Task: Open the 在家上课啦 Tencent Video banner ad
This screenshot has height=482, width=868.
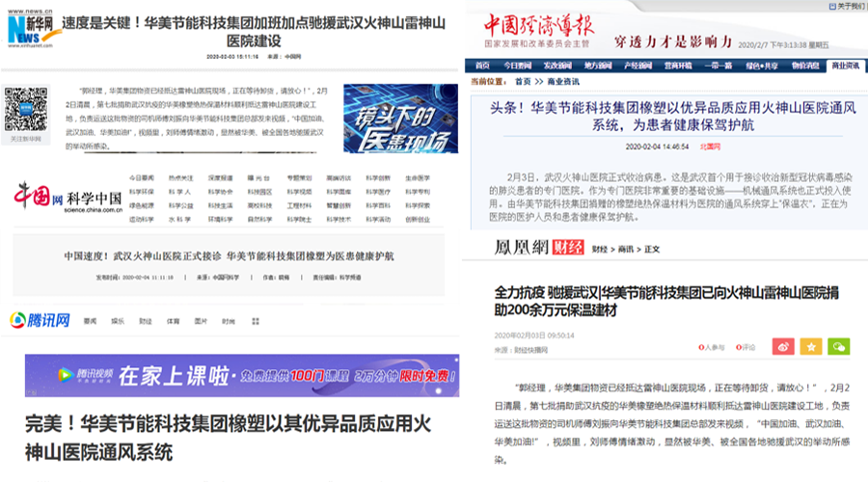Action: (x=242, y=376)
